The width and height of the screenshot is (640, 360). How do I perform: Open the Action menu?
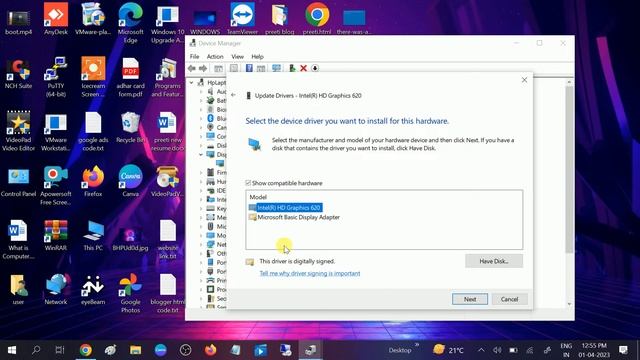215,56
